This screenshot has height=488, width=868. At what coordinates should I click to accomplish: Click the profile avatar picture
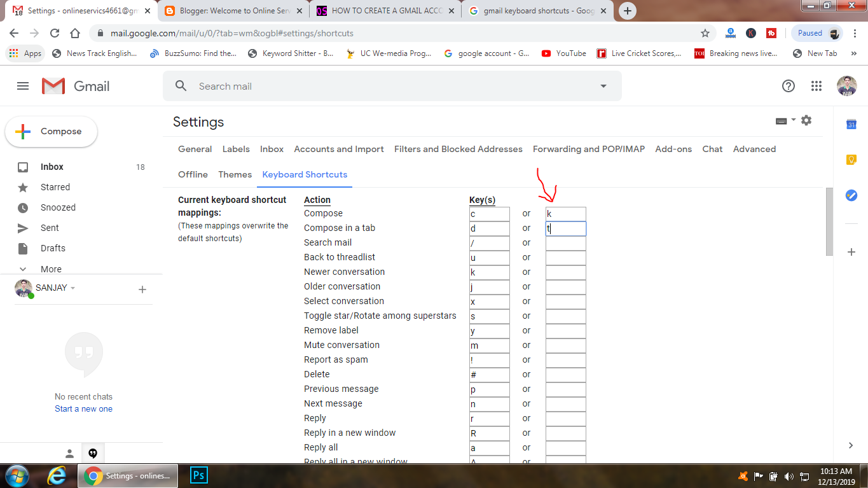coord(846,85)
